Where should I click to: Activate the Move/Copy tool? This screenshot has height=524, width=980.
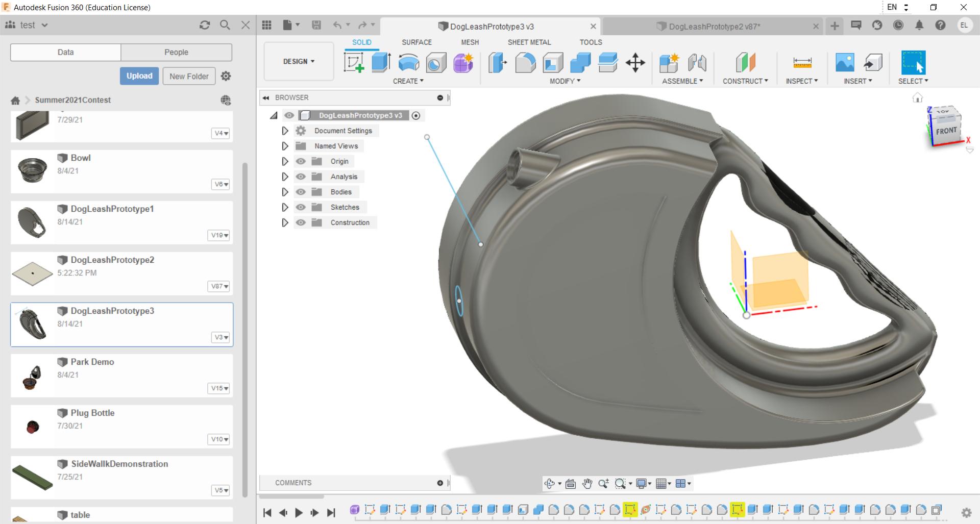point(635,63)
